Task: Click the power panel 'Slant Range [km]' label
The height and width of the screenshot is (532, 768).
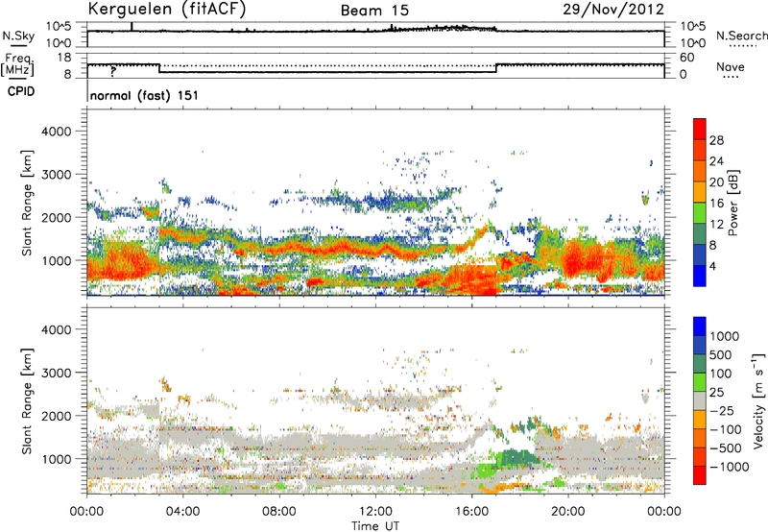Action: [27, 203]
